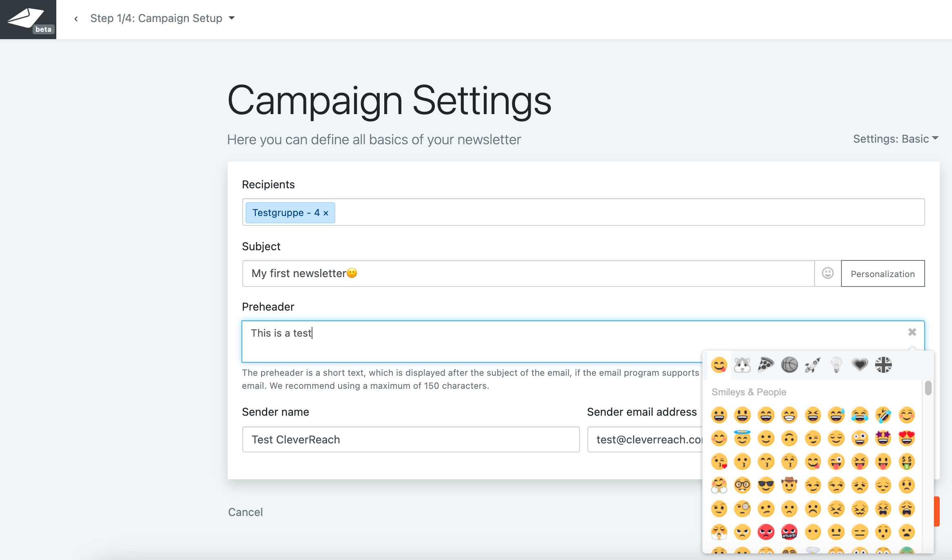
Task: Open the Objects emoji category (light bulb)
Action: point(836,365)
